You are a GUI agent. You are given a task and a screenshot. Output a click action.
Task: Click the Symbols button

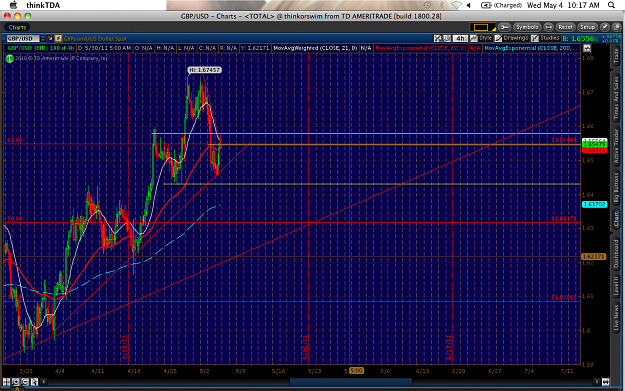pos(527,27)
